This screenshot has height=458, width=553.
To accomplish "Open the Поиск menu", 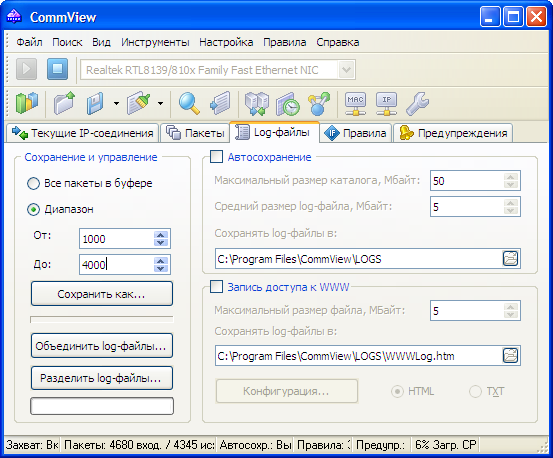I will point(67,42).
